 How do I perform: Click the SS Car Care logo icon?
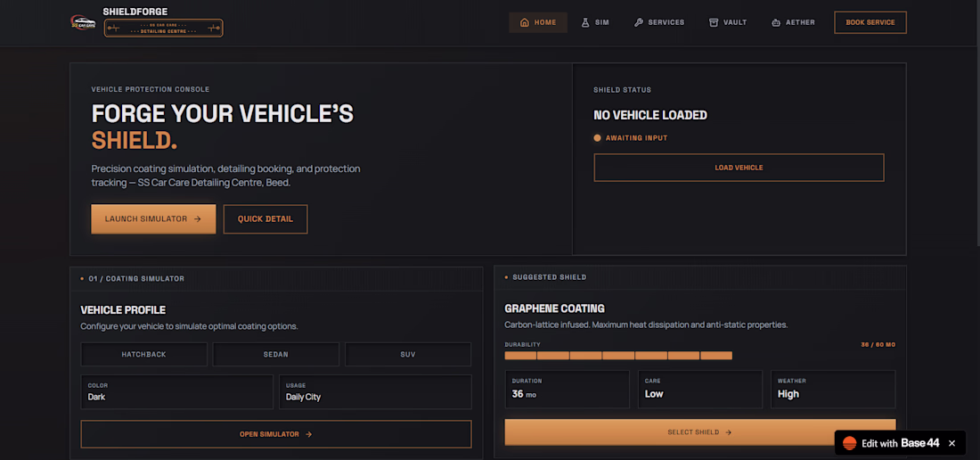81,22
